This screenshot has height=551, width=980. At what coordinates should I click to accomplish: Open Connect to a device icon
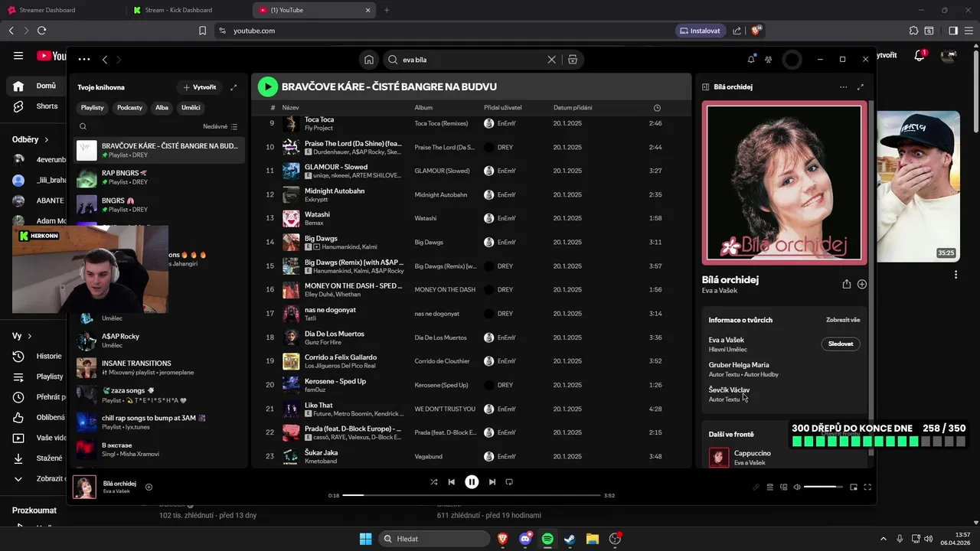[x=783, y=487]
